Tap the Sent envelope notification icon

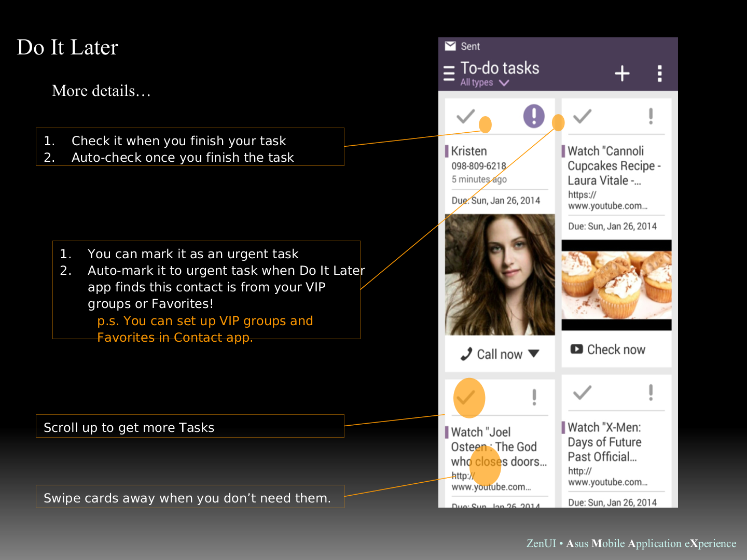click(x=450, y=46)
